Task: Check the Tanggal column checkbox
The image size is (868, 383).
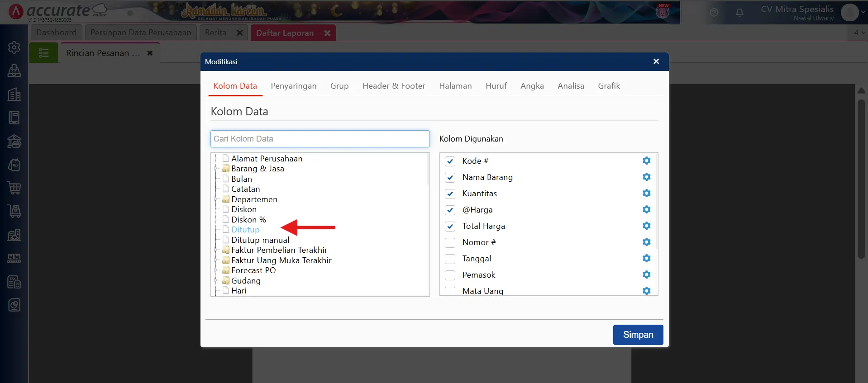Action: [450, 259]
